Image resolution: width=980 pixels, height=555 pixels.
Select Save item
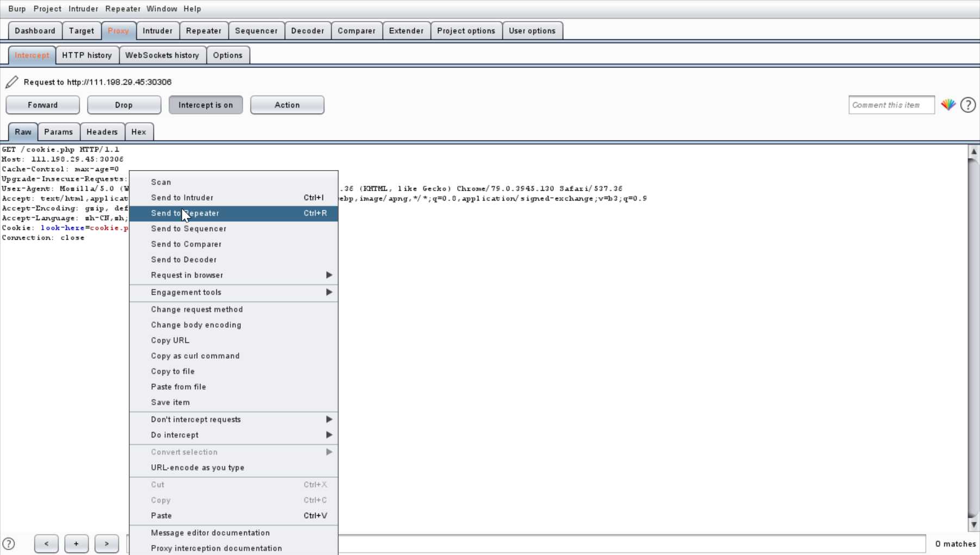click(234, 402)
